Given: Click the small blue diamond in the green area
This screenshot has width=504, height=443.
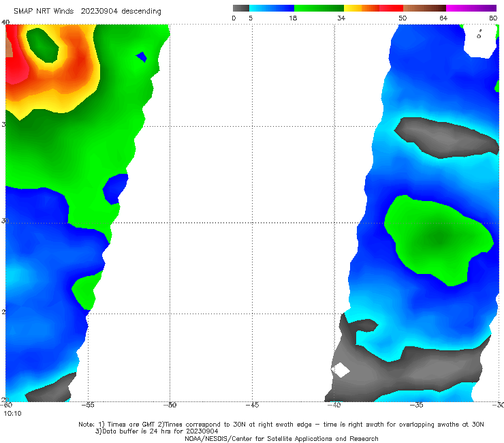Looking at the screenshot, I should click(x=142, y=57).
